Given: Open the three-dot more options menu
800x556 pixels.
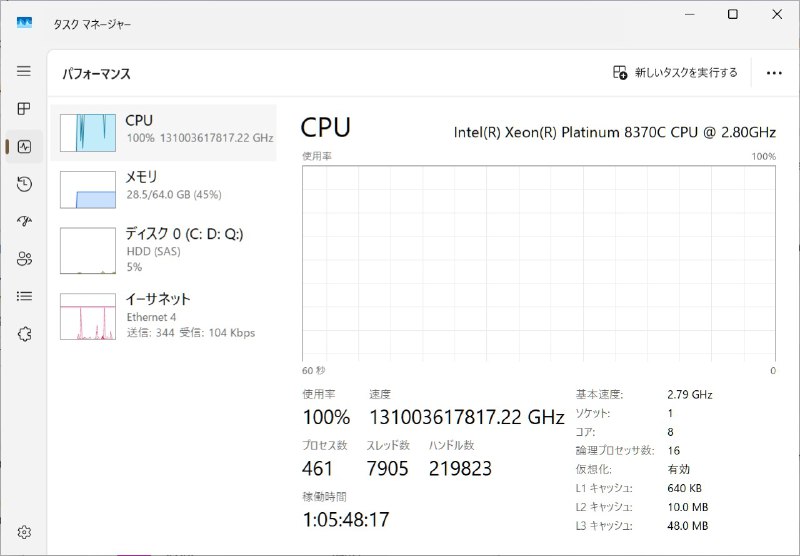Looking at the screenshot, I should click(774, 73).
